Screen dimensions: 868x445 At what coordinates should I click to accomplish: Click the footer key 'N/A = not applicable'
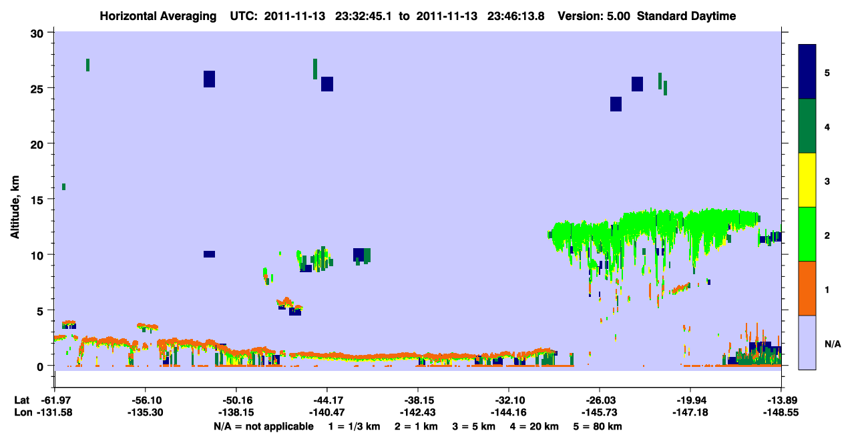click(263, 426)
